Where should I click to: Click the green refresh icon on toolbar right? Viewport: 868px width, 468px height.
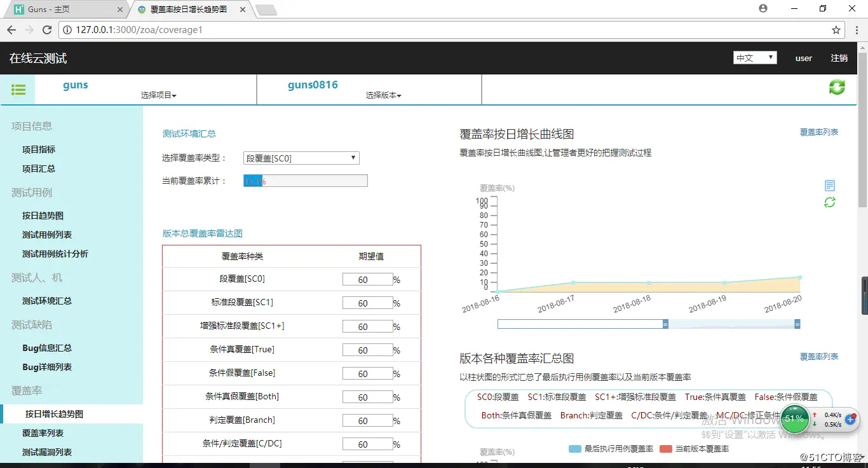(x=837, y=87)
